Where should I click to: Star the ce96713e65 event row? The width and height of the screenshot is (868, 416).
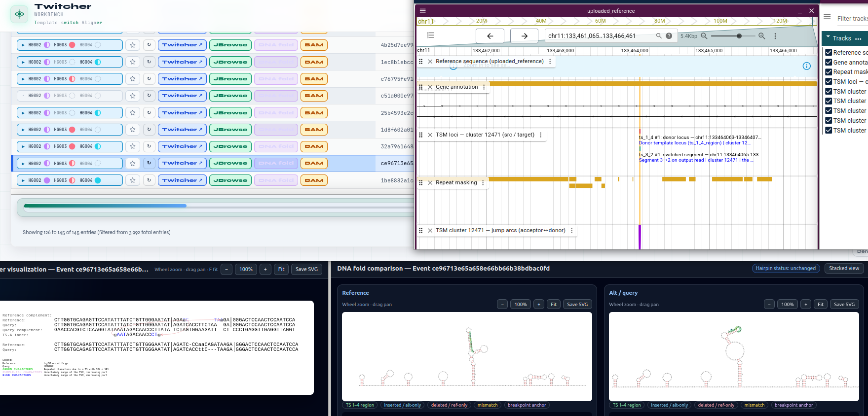pyautogui.click(x=132, y=163)
